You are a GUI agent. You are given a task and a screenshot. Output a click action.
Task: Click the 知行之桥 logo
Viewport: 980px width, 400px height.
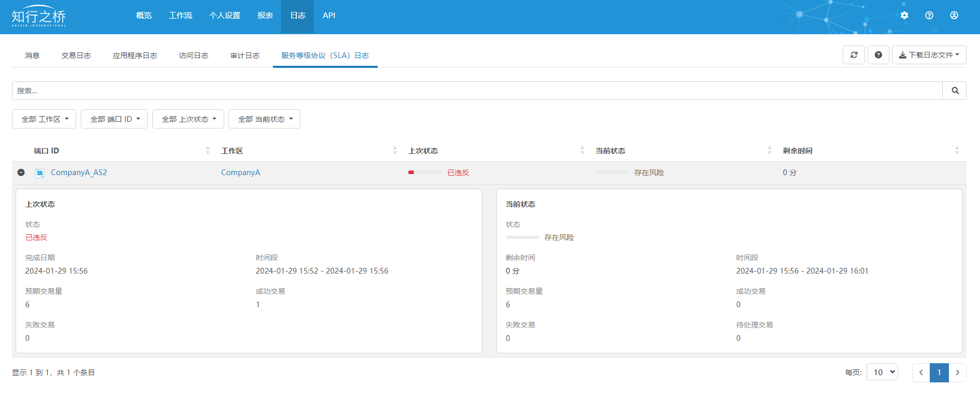click(39, 17)
